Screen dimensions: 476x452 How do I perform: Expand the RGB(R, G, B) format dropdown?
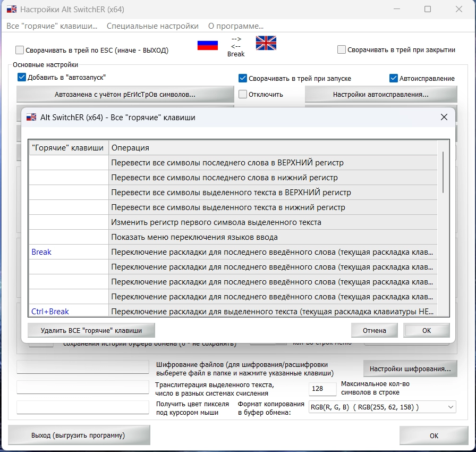click(450, 407)
